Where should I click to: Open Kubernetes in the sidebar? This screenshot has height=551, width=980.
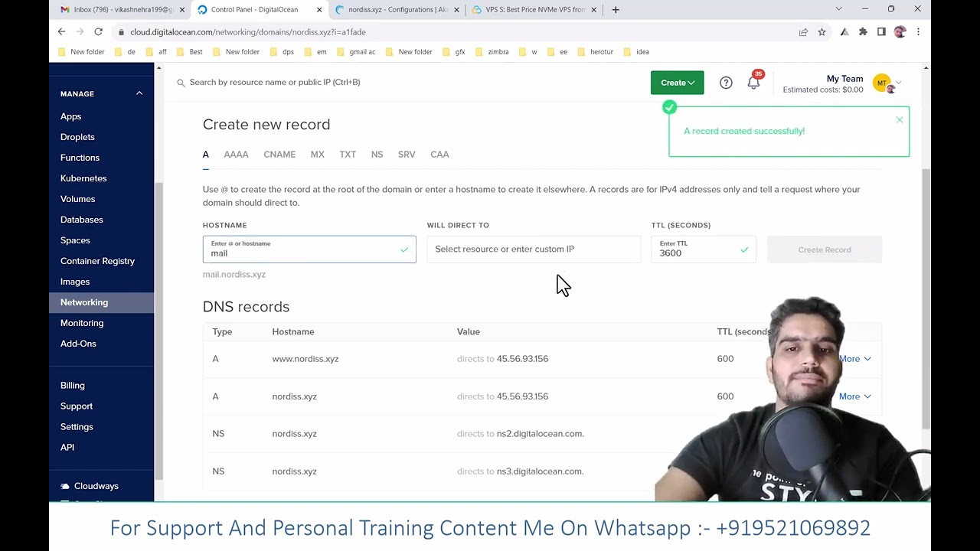83,178
